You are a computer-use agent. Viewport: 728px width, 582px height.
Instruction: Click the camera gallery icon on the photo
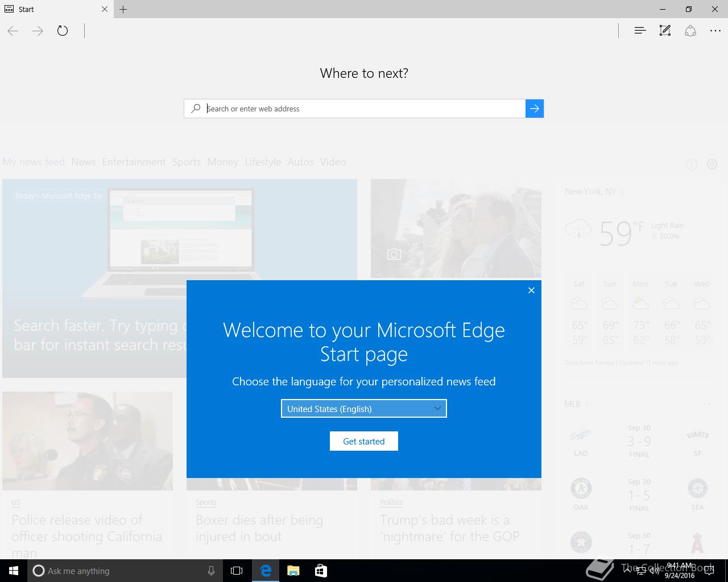tap(394, 254)
